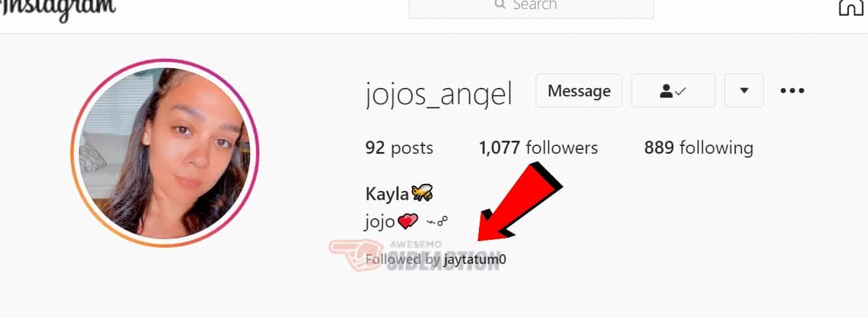Screen dimensions: 868x318
Task: Visit the jaytatum0 profile link
Action: pyautogui.click(x=475, y=259)
